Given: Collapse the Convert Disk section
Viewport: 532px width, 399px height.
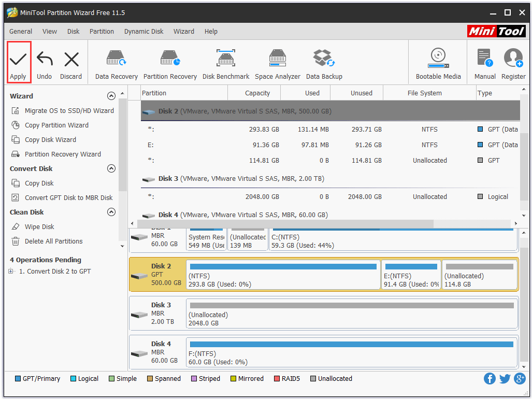Looking at the screenshot, I should point(111,168).
